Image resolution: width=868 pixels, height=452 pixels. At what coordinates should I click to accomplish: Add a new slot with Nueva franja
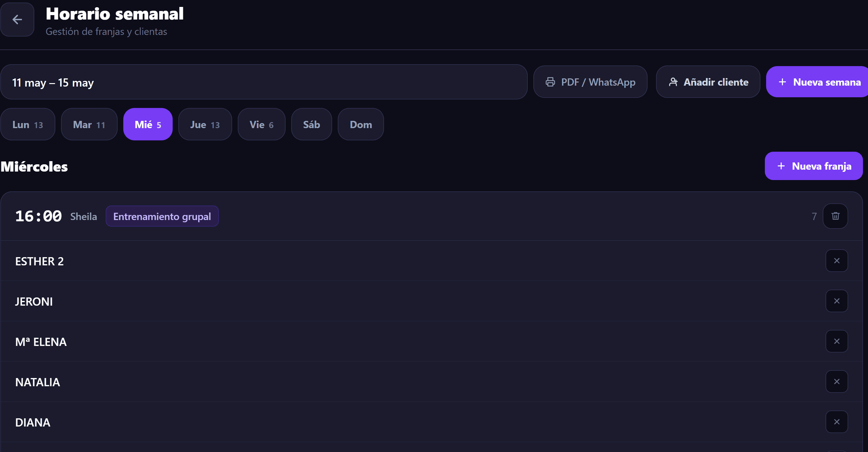click(814, 166)
